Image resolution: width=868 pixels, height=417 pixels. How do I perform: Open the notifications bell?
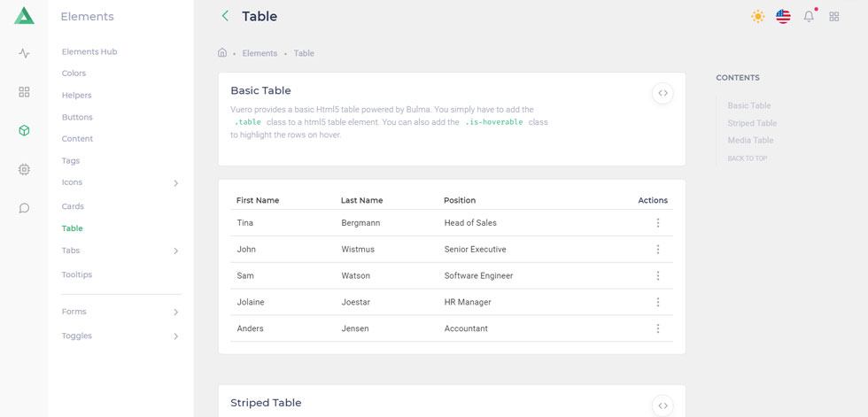pos(809,17)
